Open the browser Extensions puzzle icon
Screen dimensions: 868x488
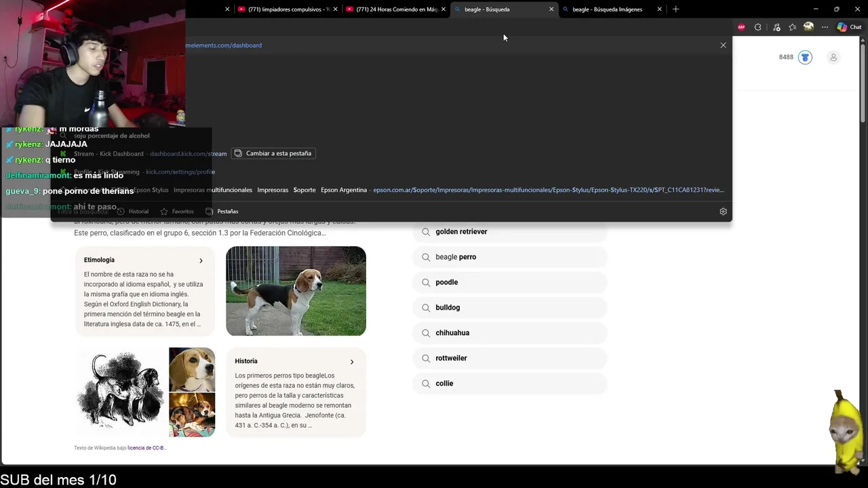click(758, 27)
